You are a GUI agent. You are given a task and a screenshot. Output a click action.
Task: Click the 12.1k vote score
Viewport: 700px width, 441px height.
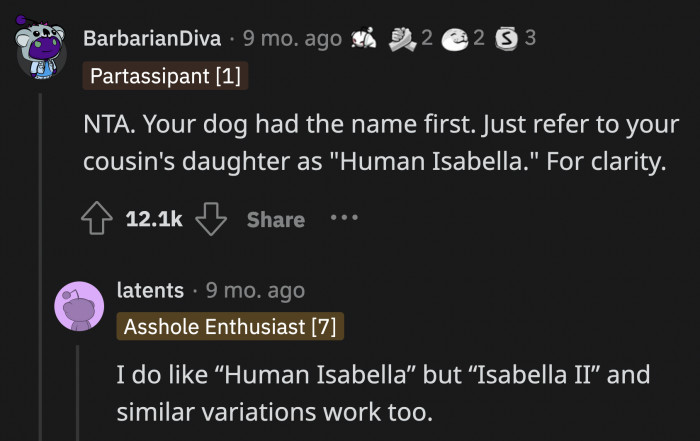(153, 218)
